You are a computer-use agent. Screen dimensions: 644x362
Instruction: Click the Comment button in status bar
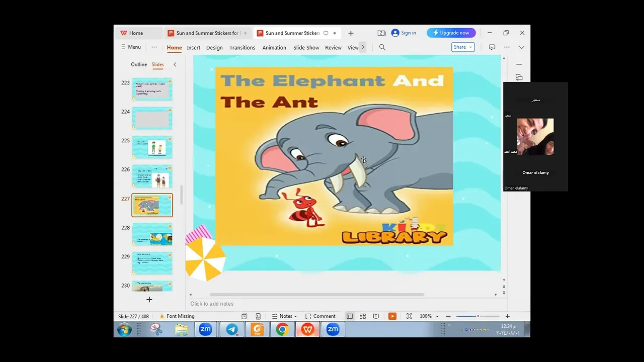click(x=320, y=316)
